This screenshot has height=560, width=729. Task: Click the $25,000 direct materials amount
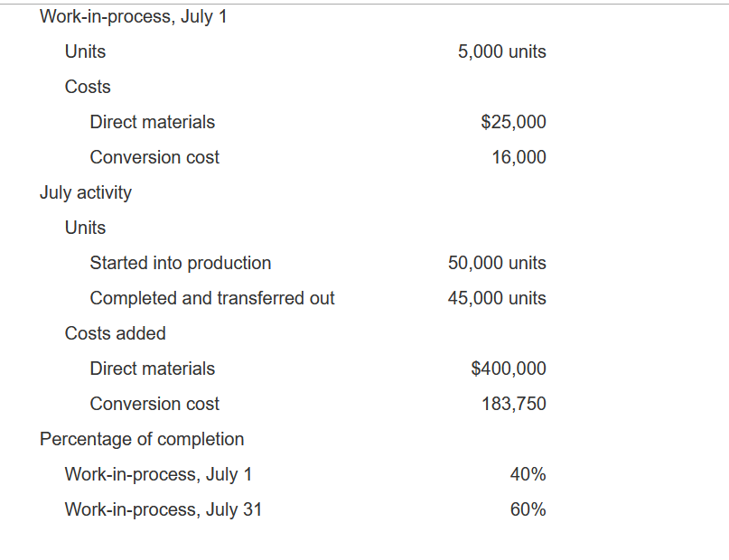(513, 122)
